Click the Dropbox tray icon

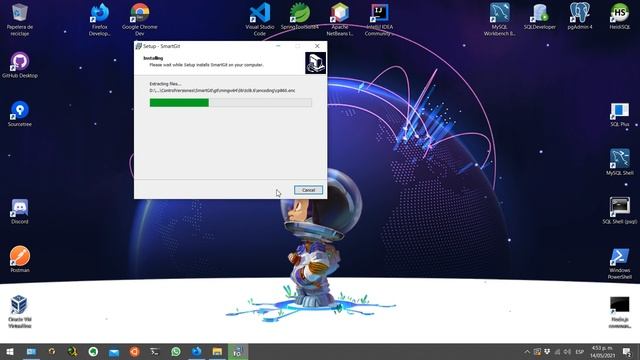pos(547,352)
